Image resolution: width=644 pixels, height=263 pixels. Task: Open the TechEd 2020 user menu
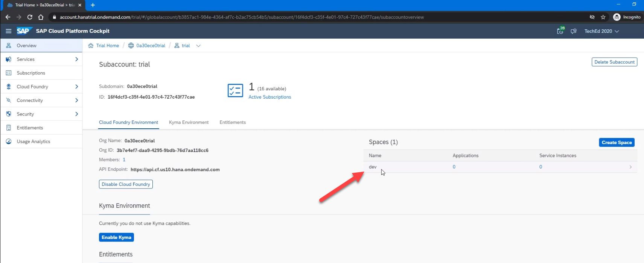coord(601,31)
